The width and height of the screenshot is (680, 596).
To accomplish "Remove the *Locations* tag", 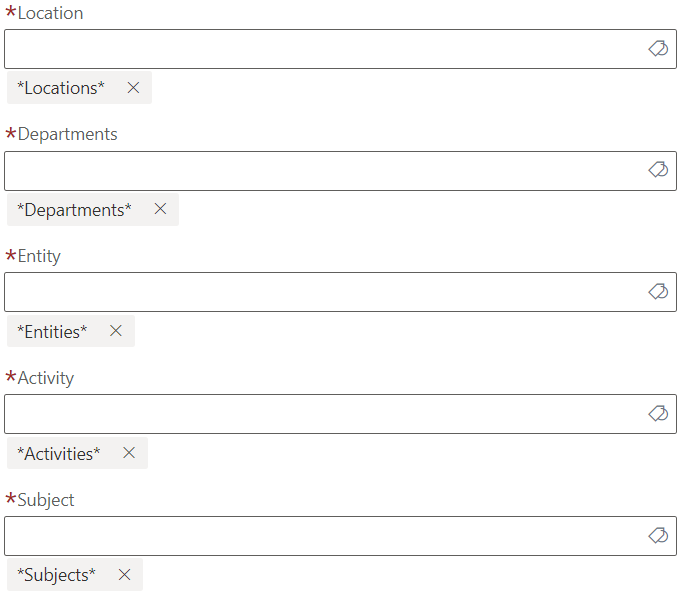I will click(x=133, y=88).
